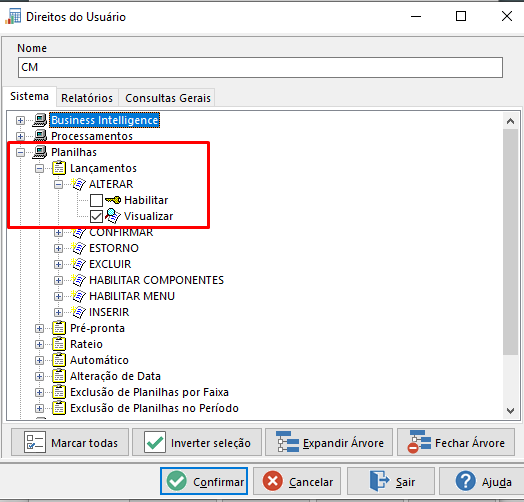Confirm the user rights changes

point(204,481)
